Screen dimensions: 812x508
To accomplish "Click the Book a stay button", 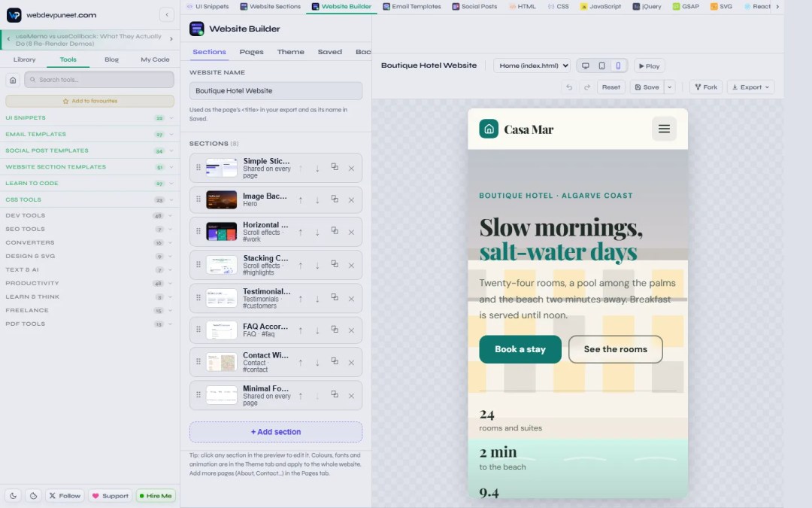I will coord(520,349).
